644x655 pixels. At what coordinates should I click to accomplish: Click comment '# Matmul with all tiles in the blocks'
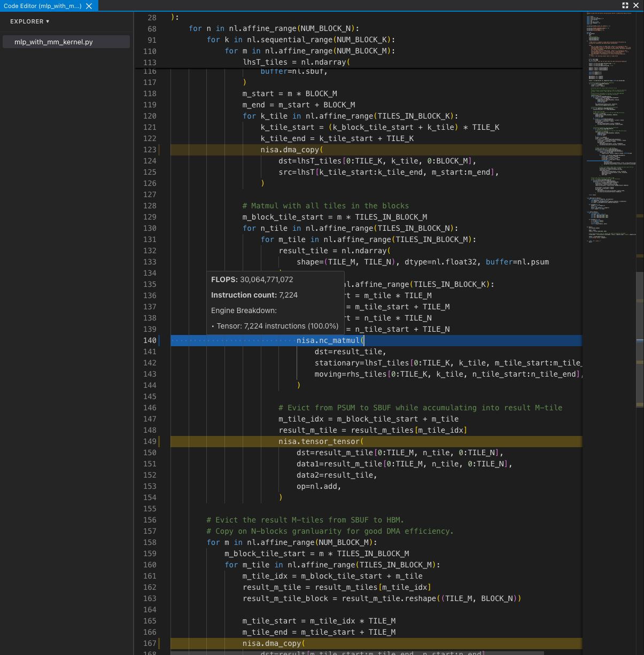click(325, 206)
